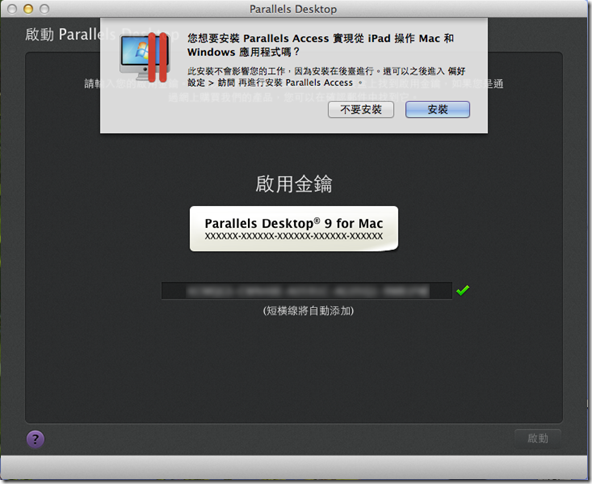592x484 pixels.
Task: Click the gray zoom window button
Action: tap(45, 9)
